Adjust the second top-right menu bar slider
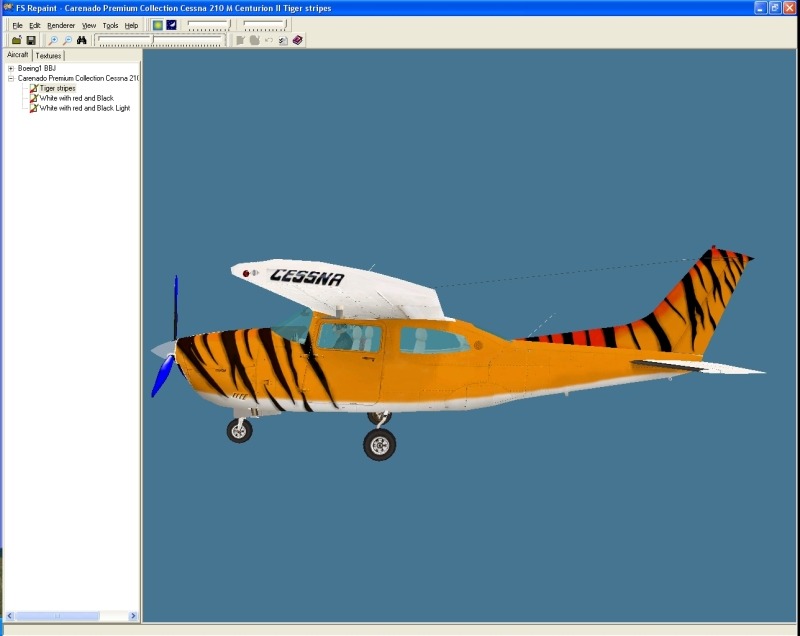 [x=265, y=24]
